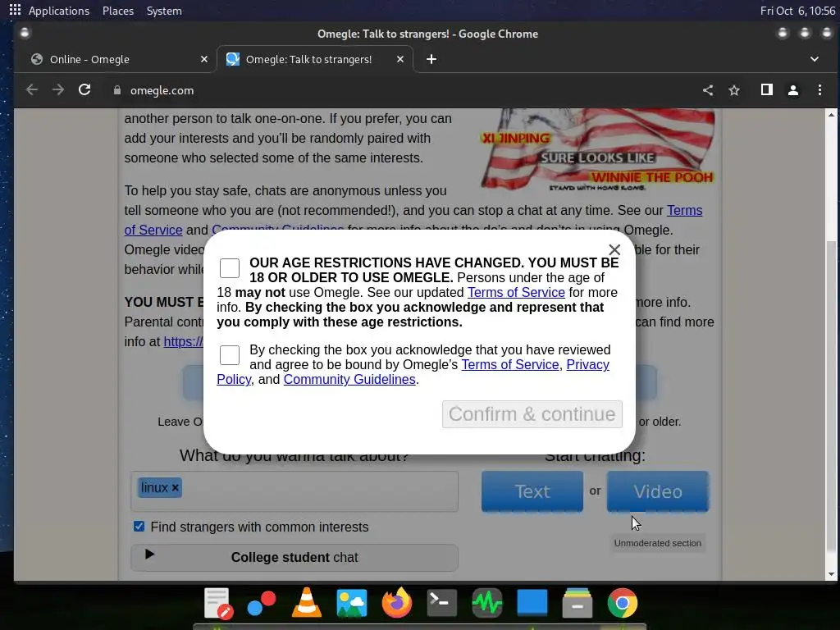Click the 'Confirm & continue' button
The height and width of the screenshot is (630, 840).
coord(532,414)
